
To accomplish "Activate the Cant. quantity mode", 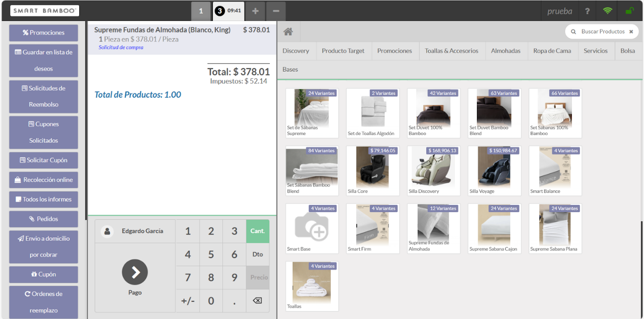I will pos(257,231).
